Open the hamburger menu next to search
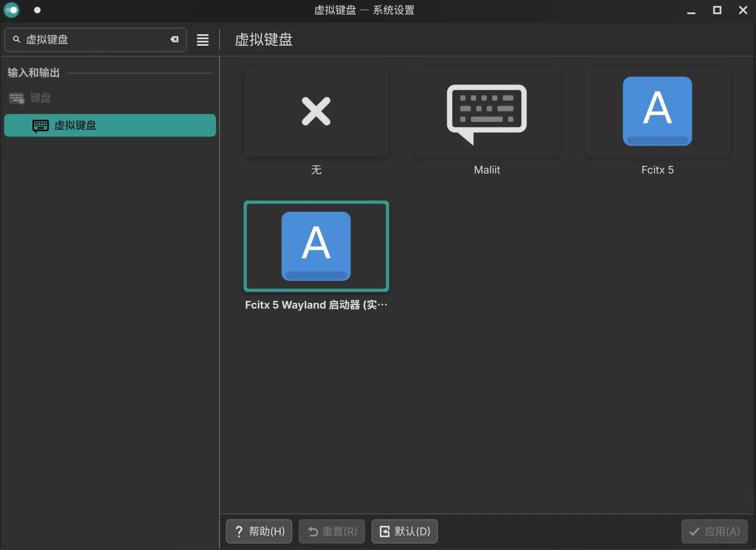The width and height of the screenshot is (756, 550). click(x=203, y=40)
